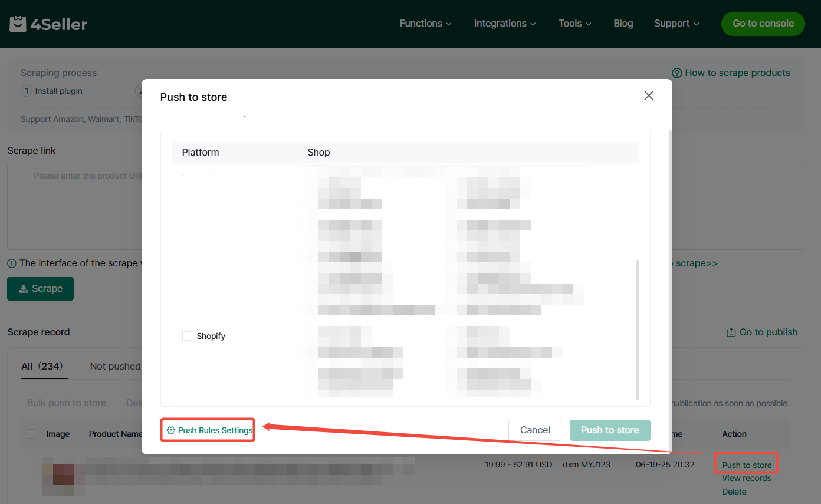Viewport: 821px width, 504px height.
Task: Click the step 1 Install plugin circle
Action: (26, 91)
